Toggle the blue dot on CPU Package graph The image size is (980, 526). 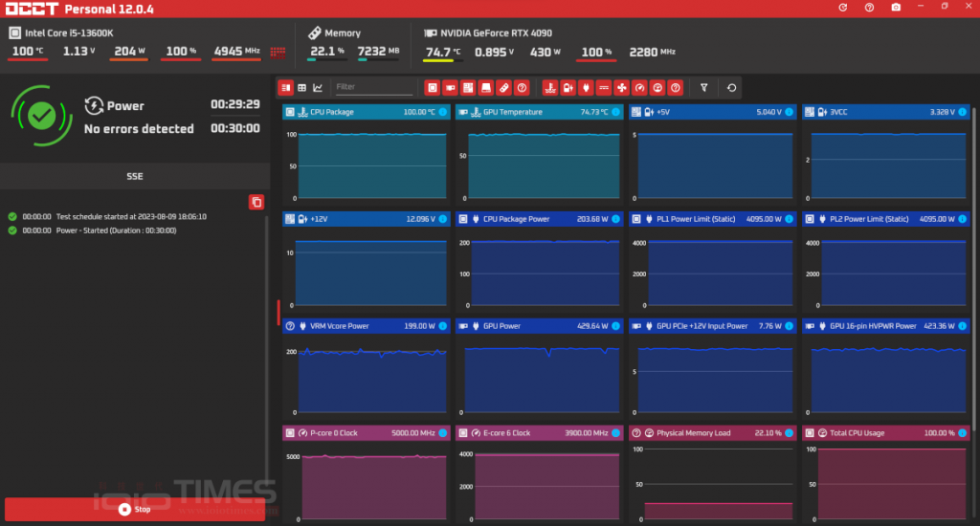click(x=442, y=112)
